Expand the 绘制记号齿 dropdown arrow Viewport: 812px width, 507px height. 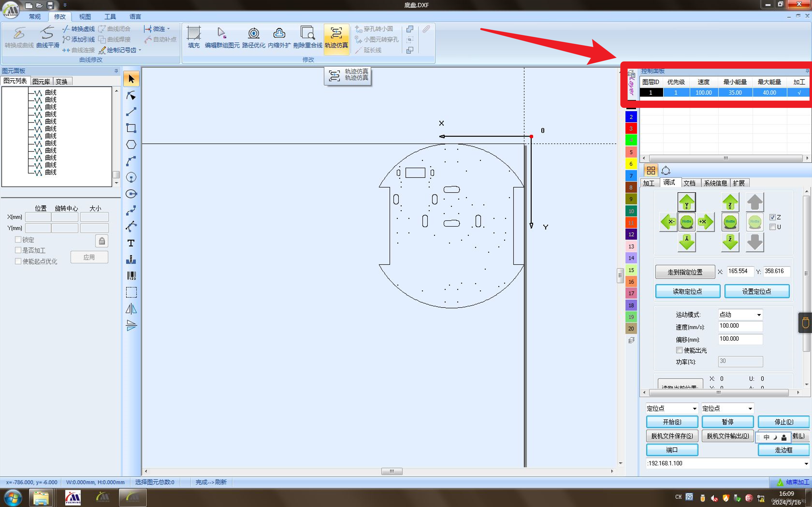pos(140,50)
